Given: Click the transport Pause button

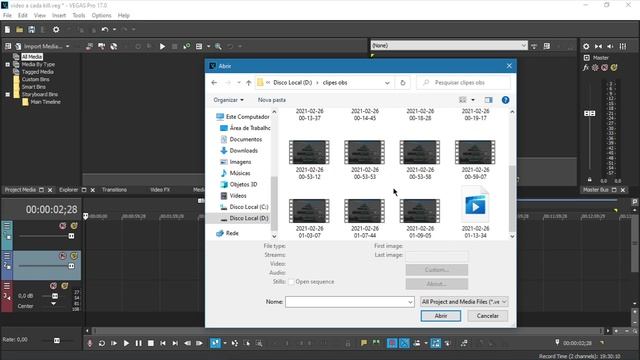Looking at the screenshot, I should tap(138, 344).
